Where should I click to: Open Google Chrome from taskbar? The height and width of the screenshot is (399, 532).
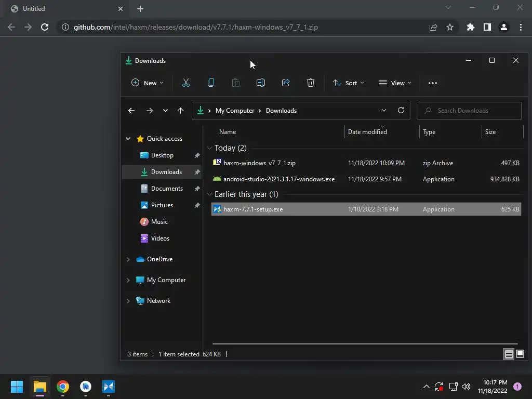point(63,387)
